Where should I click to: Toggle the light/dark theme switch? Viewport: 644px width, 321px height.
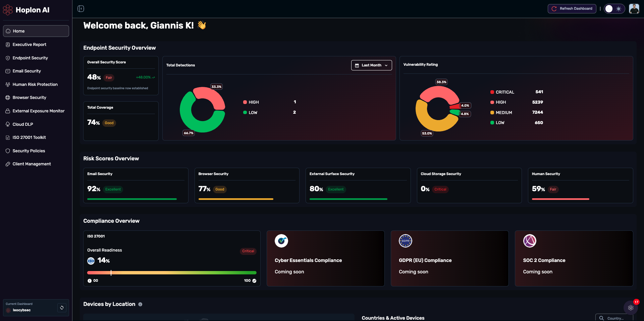(x=614, y=9)
